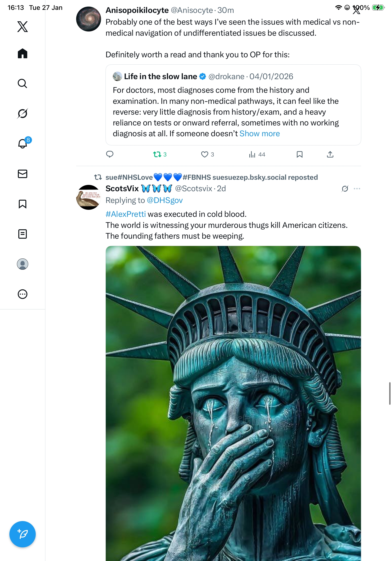Open Messages envelope icon

point(23,174)
